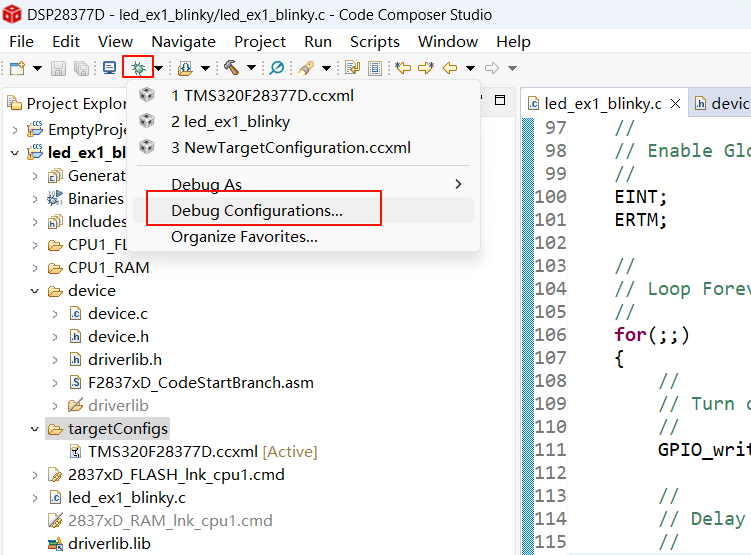This screenshot has width=751, height=555.
Task: Select Debug Configurations... menu entry
Action: (257, 211)
